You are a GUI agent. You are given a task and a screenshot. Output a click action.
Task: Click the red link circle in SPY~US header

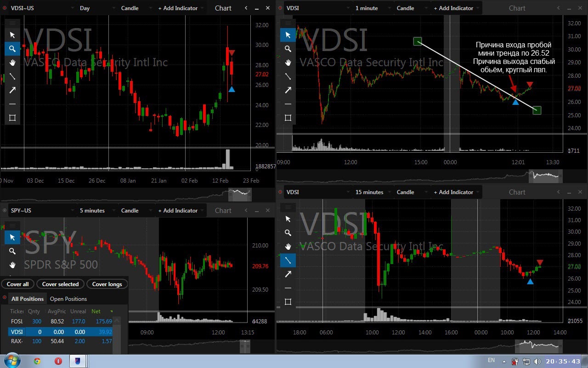(4, 211)
